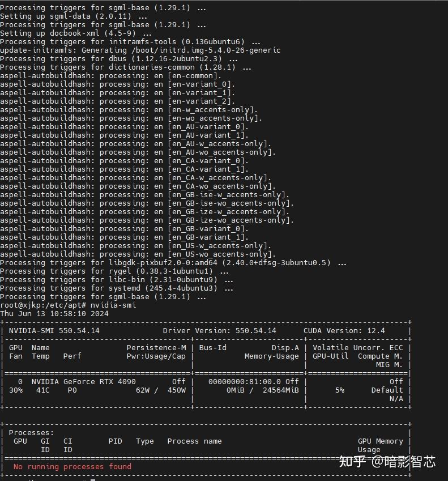Click the line "Setting up docbook-xml (4.5-9)"
Screen dimensions: 448x481
pos(76,33)
